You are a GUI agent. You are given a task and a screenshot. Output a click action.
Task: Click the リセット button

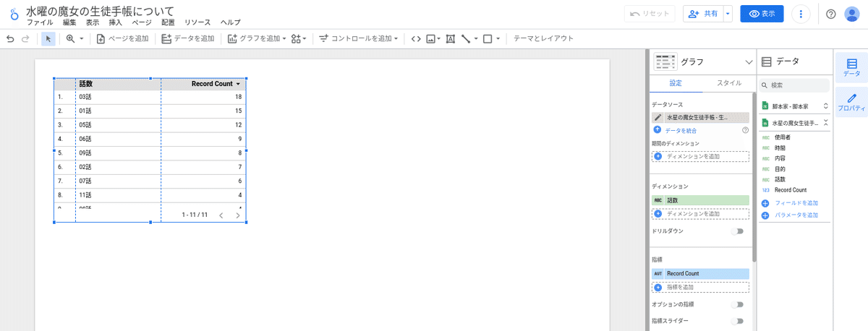pyautogui.click(x=650, y=14)
